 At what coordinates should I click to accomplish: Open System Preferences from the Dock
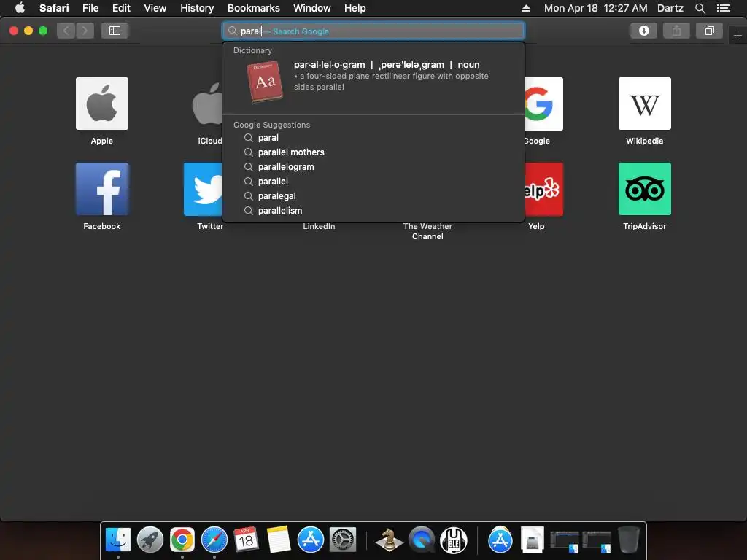tap(343, 540)
